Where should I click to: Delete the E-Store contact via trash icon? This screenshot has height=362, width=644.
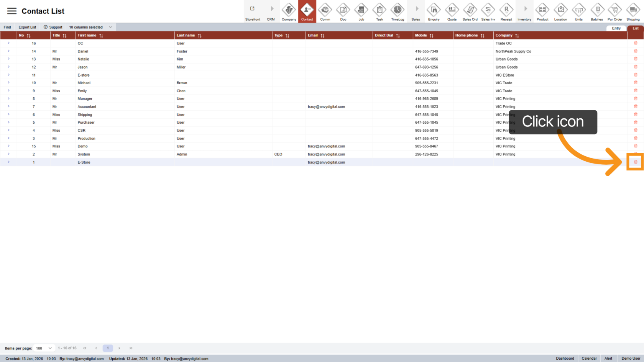tap(635, 162)
